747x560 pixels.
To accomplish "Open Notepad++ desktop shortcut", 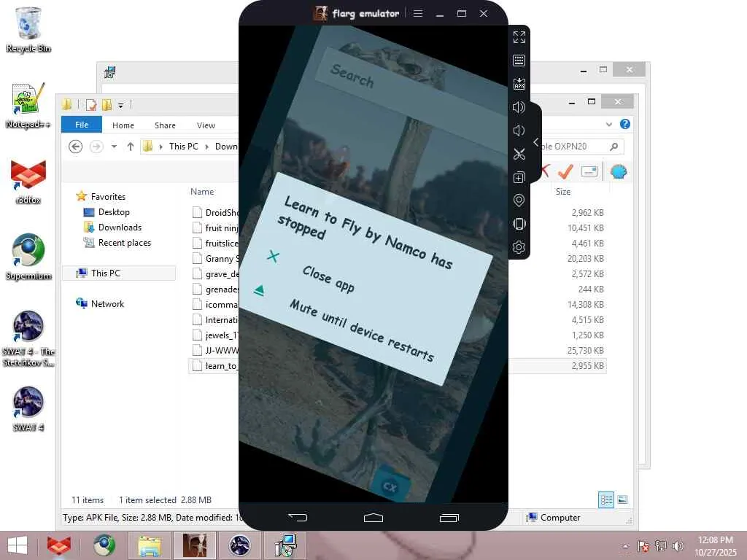I will (x=28, y=106).
